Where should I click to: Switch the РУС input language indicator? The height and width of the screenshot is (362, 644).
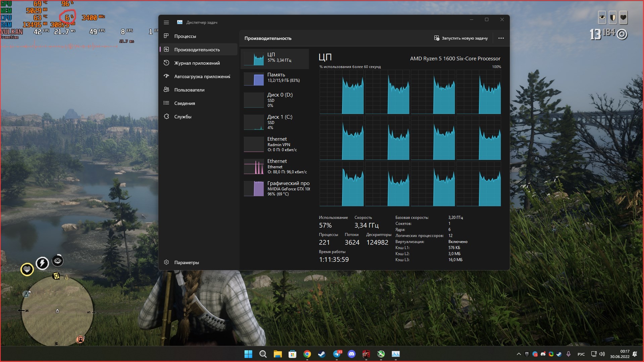coord(581,354)
